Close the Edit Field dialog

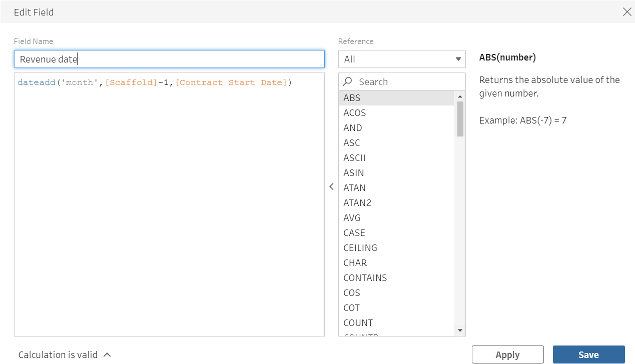(x=626, y=12)
